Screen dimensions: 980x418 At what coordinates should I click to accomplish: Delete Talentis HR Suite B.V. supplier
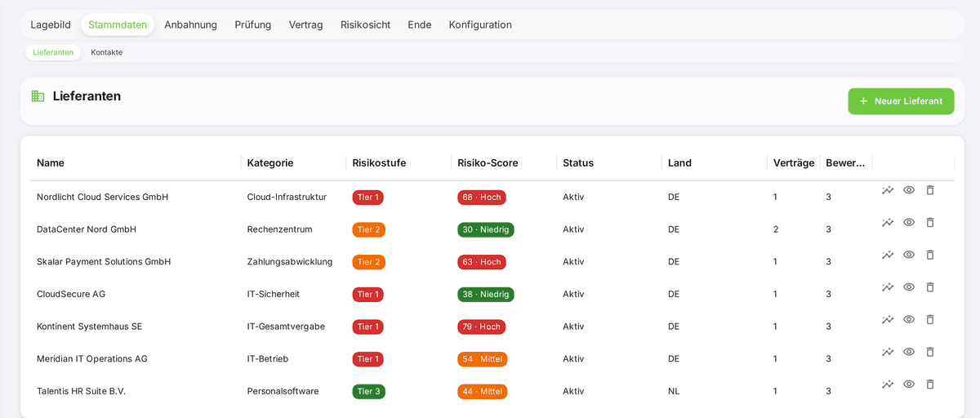(930, 385)
